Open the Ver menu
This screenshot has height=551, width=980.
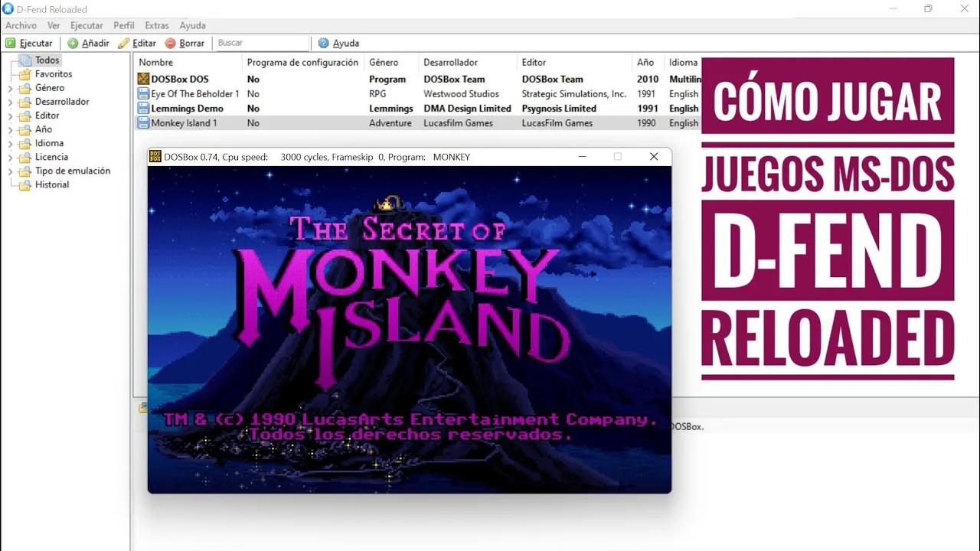tap(54, 25)
